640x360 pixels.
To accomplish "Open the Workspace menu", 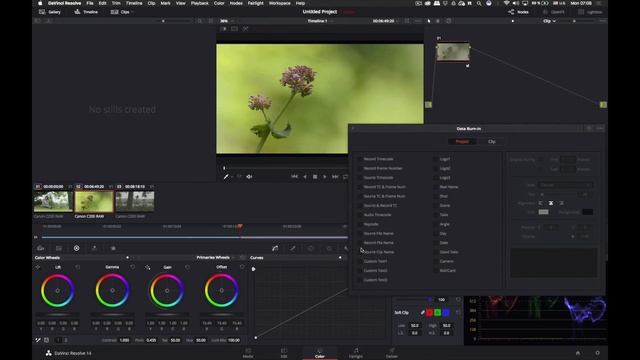I will (x=280, y=3).
